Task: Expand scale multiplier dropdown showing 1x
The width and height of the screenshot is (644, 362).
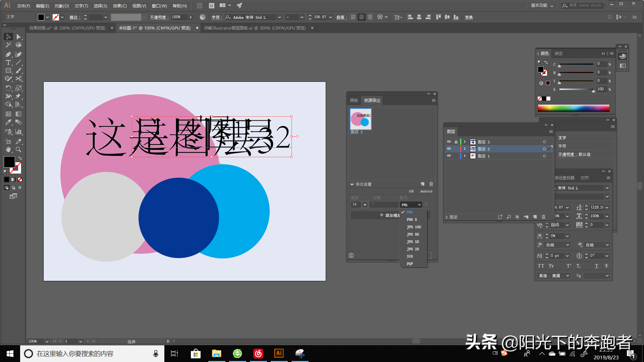Action: [365, 204]
